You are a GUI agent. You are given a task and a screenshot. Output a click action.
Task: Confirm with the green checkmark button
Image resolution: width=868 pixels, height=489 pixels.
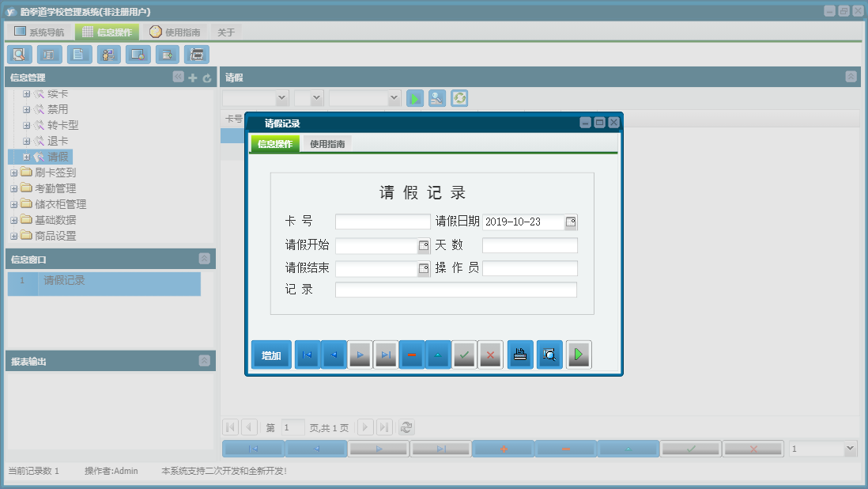point(464,354)
